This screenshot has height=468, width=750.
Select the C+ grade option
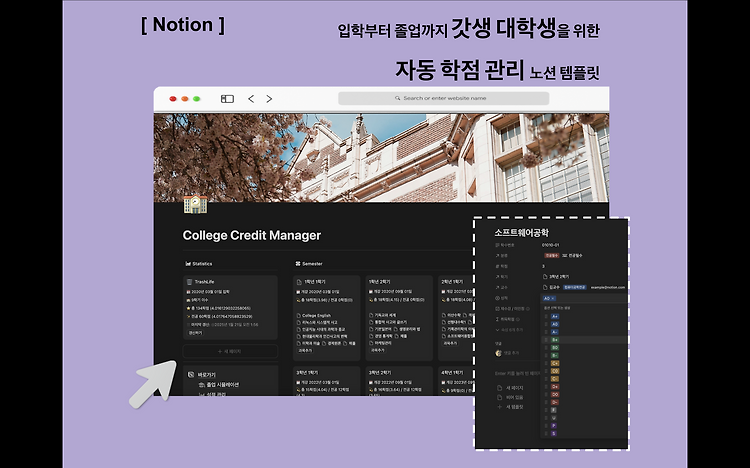pos(555,363)
